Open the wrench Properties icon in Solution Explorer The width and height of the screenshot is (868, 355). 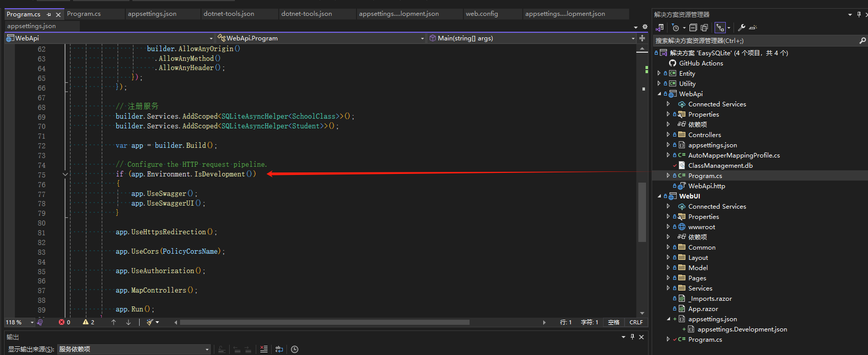(741, 28)
